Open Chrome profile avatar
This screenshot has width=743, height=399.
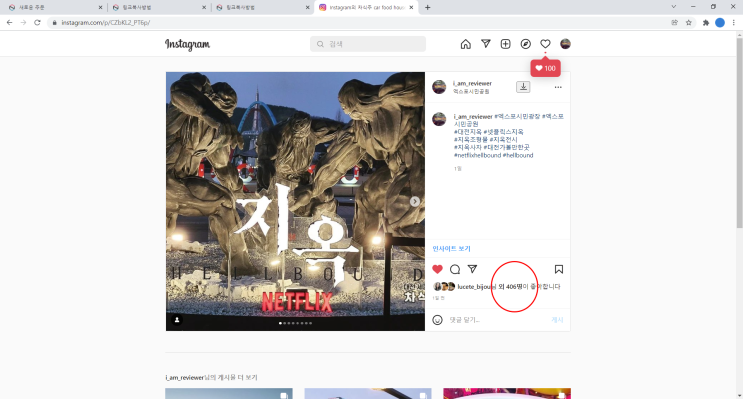coord(720,22)
